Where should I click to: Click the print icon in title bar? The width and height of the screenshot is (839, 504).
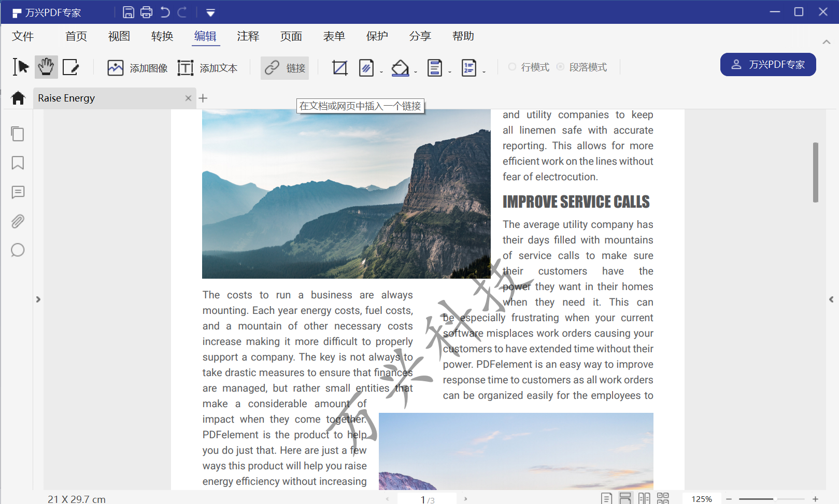click(147, 12)
